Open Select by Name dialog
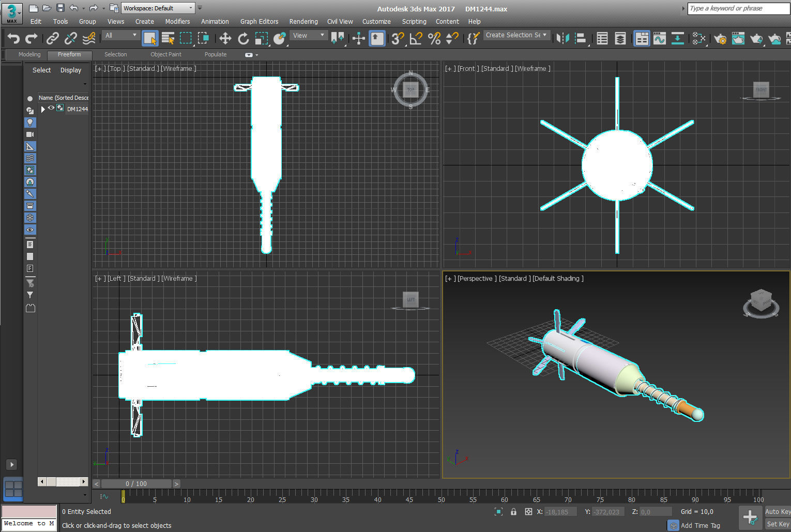Viewport: 791px width, 532px height. pyautogui.click(x=168, y=38)
